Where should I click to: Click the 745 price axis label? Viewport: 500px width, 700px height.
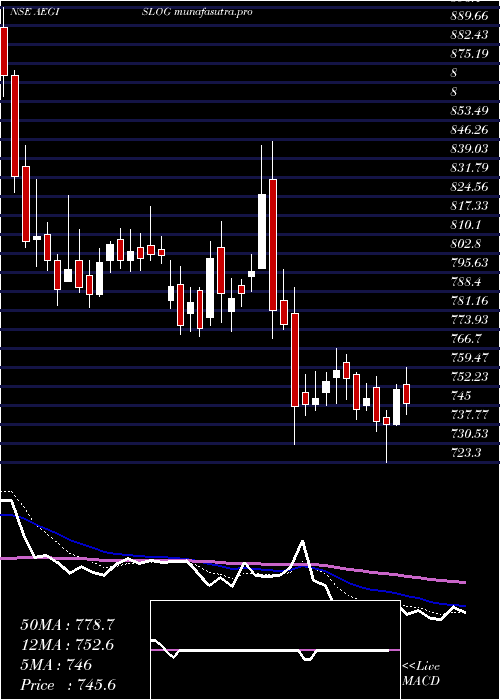point(461,396)
